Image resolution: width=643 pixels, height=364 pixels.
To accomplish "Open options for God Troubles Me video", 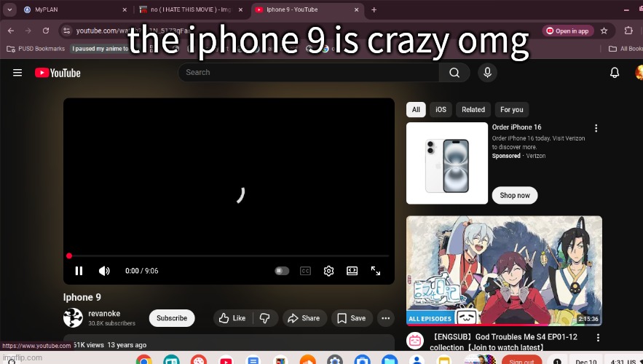I will pyautogui.click(x=598, y=337).
